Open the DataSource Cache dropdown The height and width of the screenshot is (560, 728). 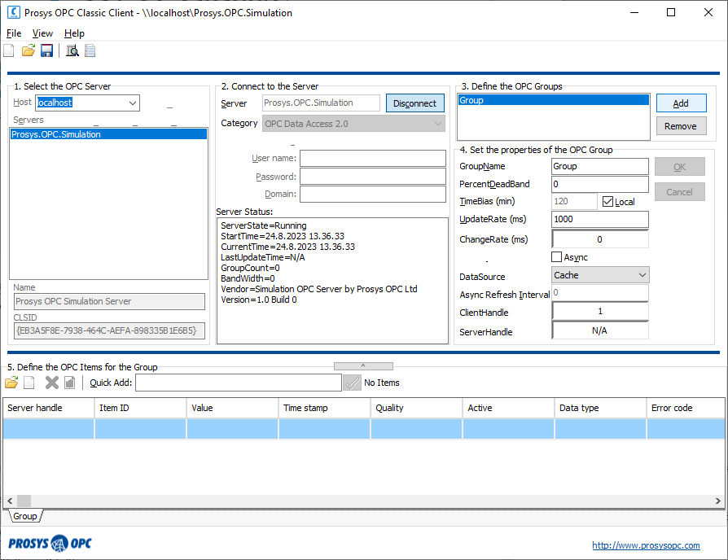pos(642,275)
